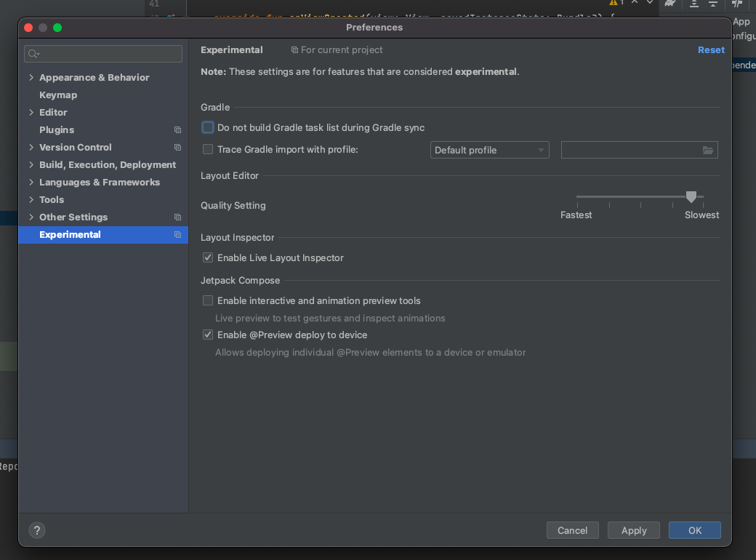Select Plugins in the settings sidebar

[57, 130]
